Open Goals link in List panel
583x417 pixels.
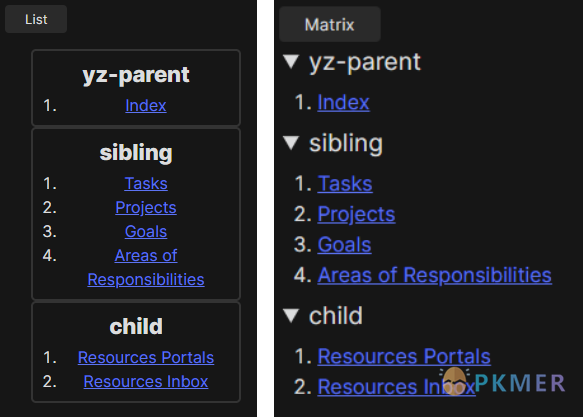tap(146, 232)
